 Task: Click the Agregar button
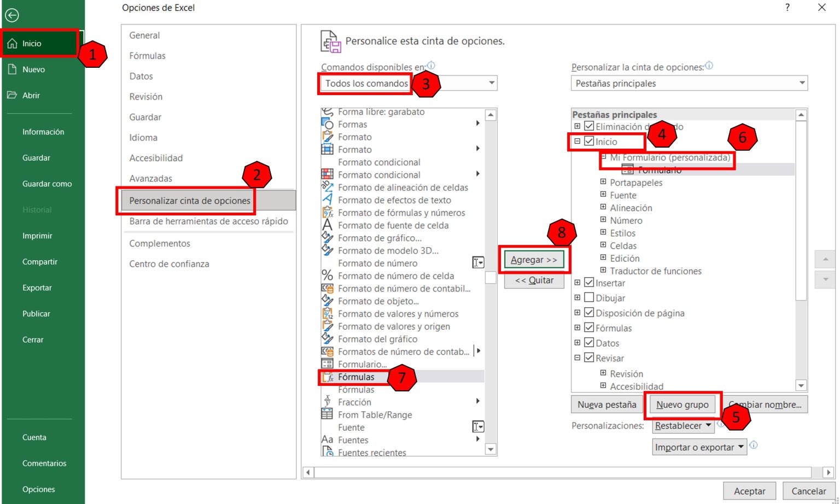coord(534,259)
